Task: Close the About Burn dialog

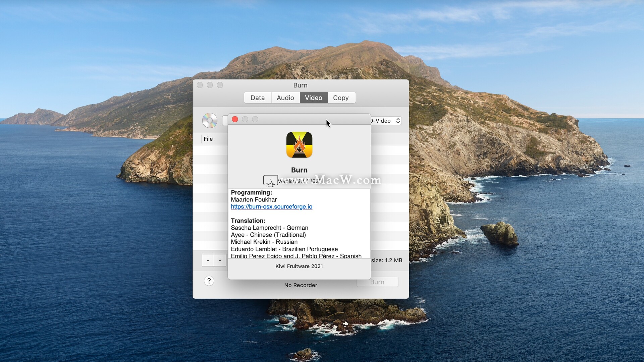Action: [x=235, y=119]
